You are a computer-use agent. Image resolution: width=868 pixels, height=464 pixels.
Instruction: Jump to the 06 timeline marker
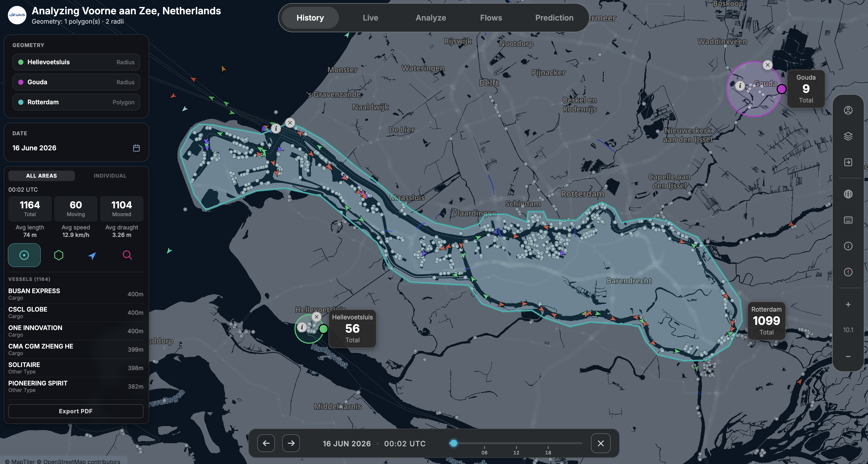(x=484, y=452)
